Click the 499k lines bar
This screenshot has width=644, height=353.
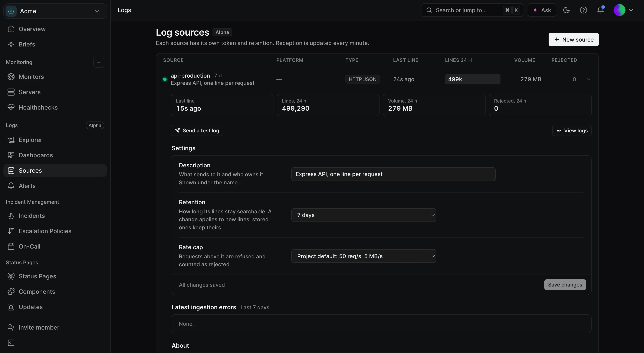[x=473, y=79]
